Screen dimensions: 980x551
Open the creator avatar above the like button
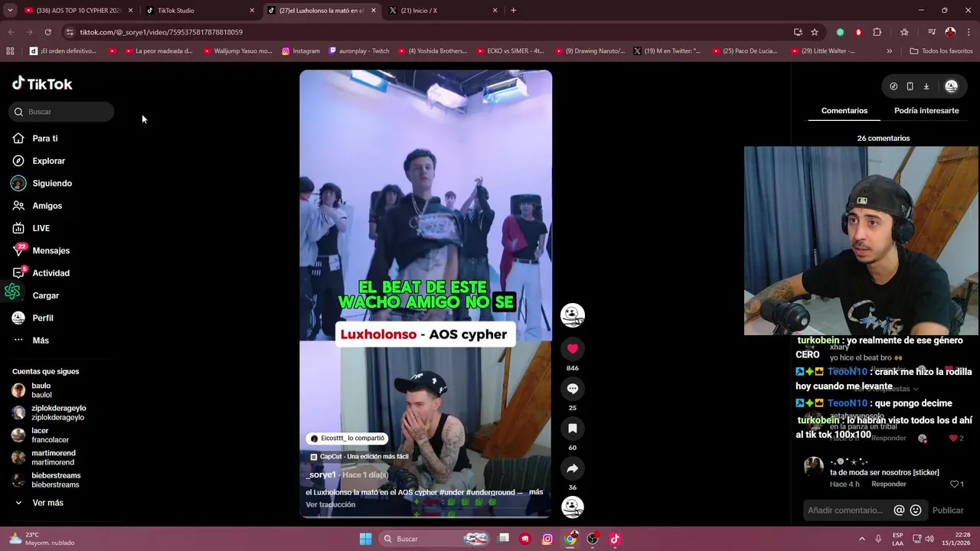[x=572, y=315]
